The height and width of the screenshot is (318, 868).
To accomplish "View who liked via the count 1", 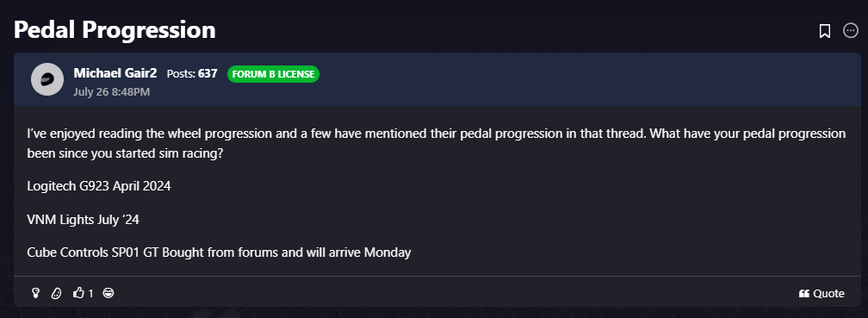I will (x=90, y=293).
